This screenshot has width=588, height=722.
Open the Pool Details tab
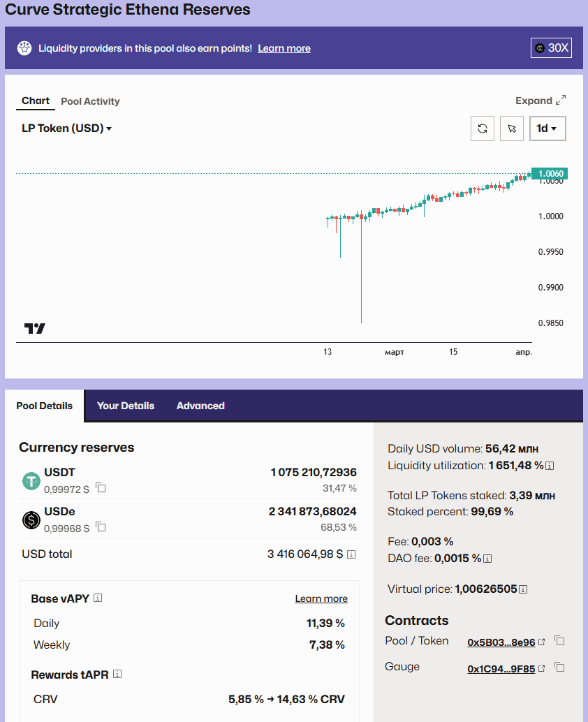(x=45, y=406)
